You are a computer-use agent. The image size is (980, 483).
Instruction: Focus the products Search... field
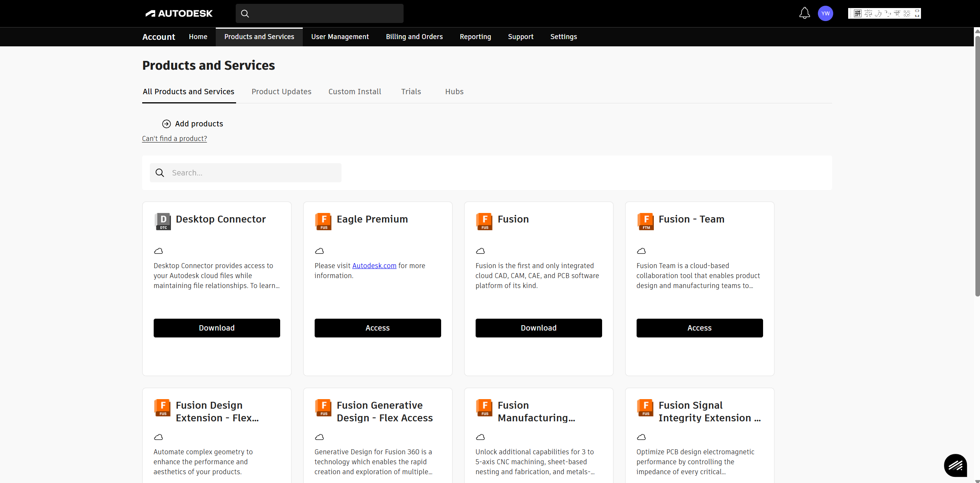point(246,173)
